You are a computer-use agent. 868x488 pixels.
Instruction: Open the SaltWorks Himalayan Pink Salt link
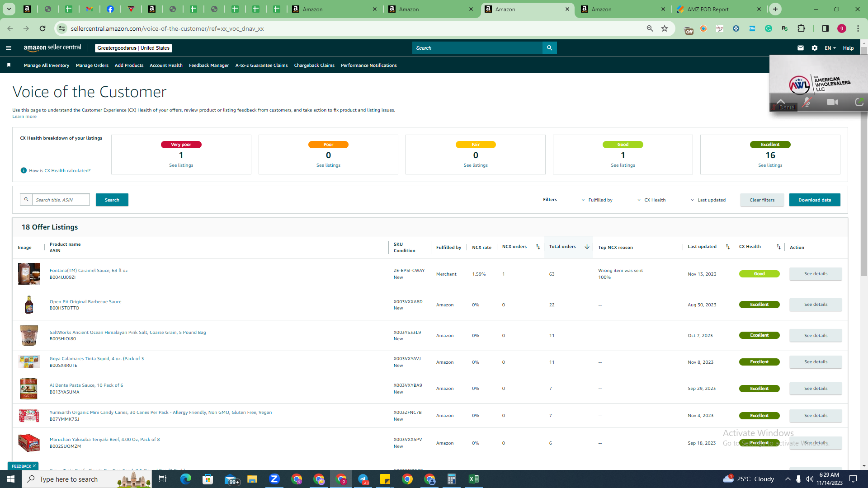pos(127,333)
